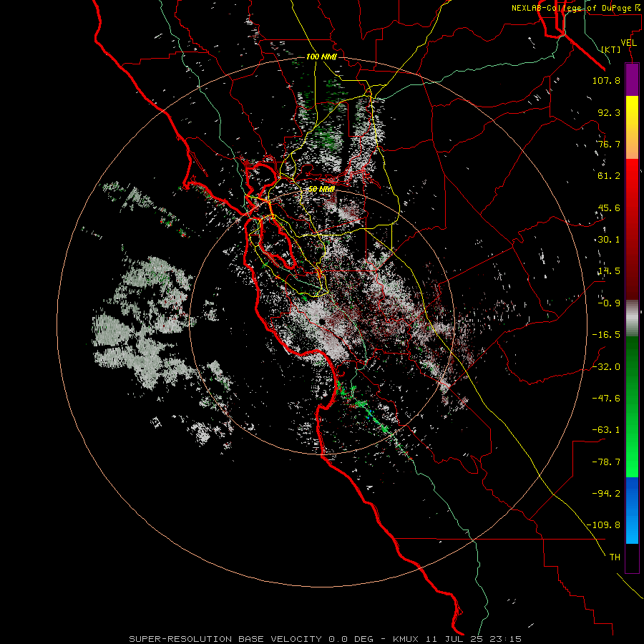Click the 107.8 velocity scale value
The height and width of the screenshot is (644, 644).
606,80
